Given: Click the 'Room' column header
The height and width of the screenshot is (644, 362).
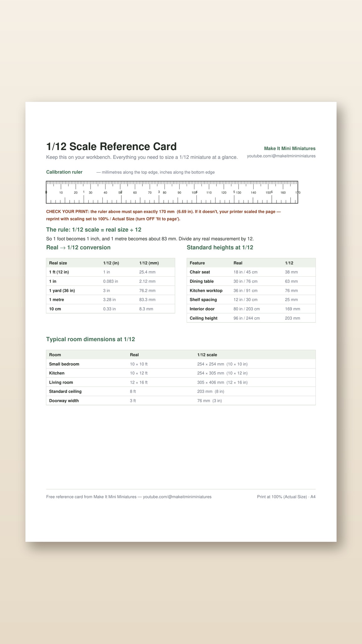Looking at the screenshot, I should 55,355.
